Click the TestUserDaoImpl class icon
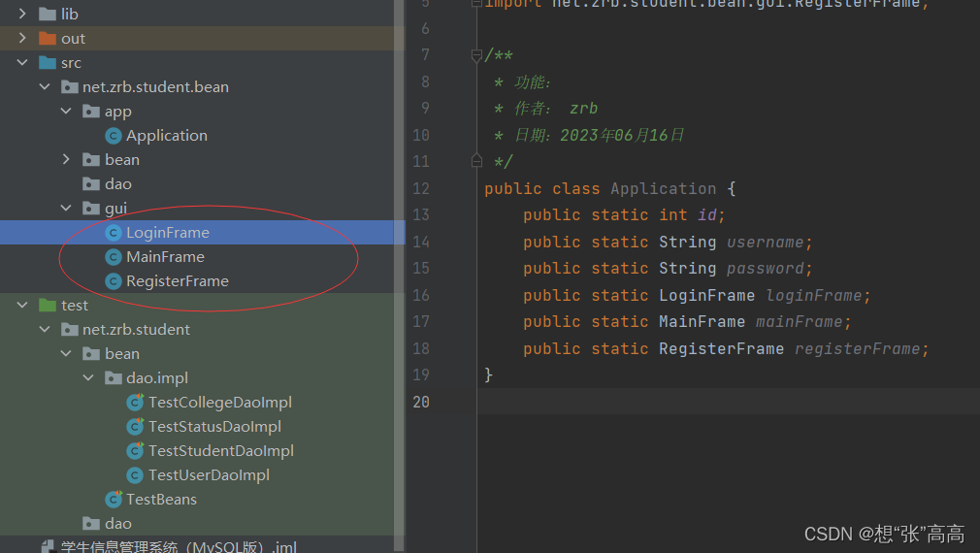 [x=135, y=475]
